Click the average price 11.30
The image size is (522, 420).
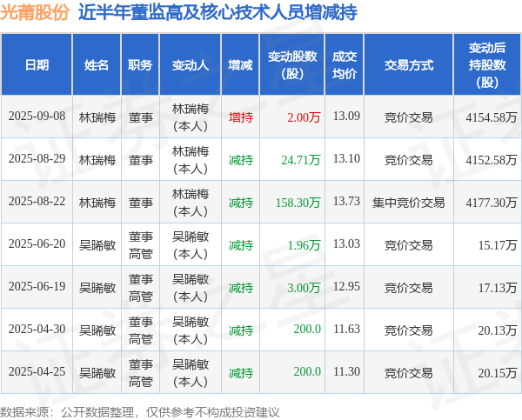click(346, 372)
